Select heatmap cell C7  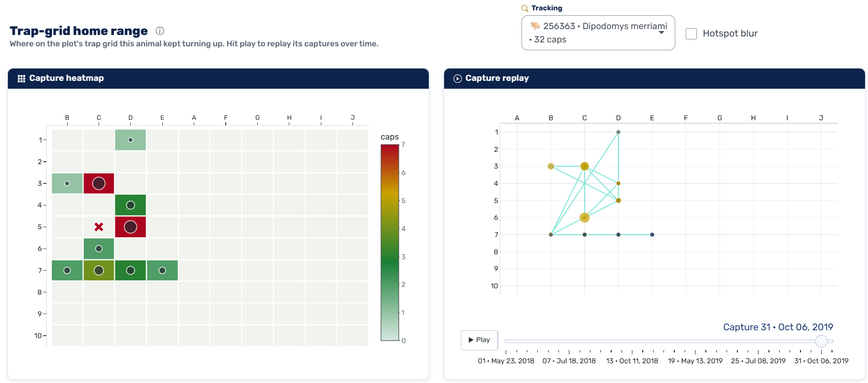point(99,270)
